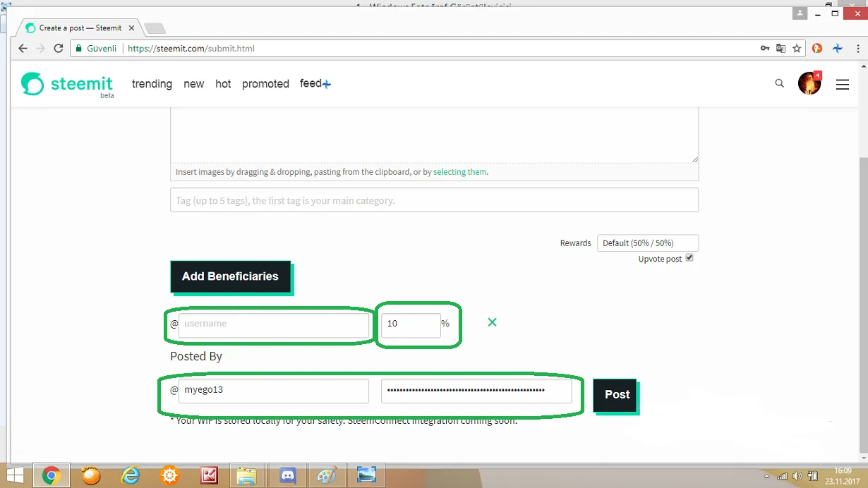Open the user avatar with notification badge
The width and height of the screenshot is (868, 488).
click(809, 83)
